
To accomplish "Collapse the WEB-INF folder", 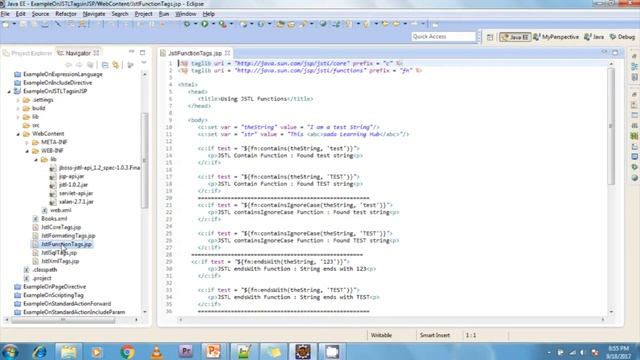I will coord(27,151).
